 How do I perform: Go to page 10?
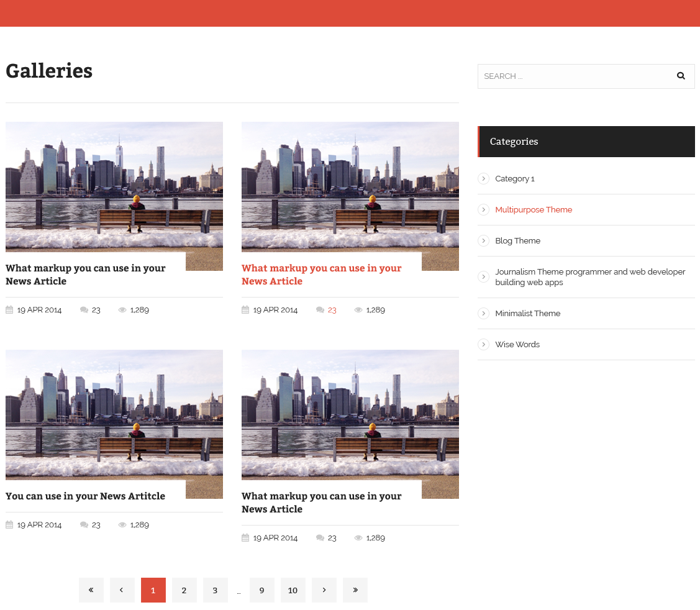293,590
